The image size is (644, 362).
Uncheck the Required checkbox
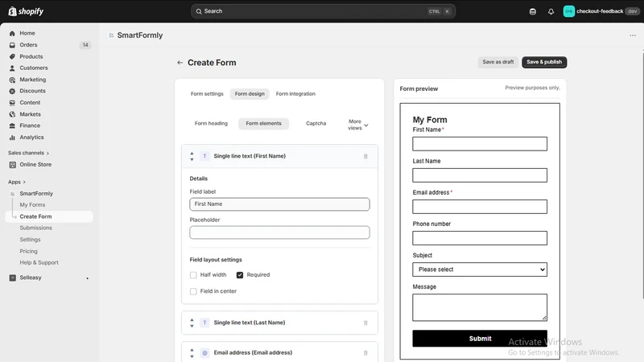click(x=240, y=275)
